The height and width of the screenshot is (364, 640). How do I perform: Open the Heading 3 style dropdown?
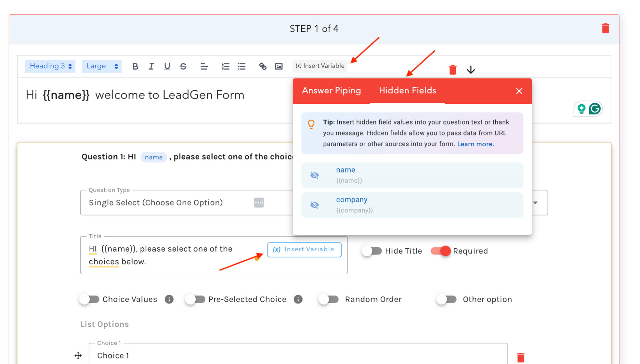coord(50,66)
